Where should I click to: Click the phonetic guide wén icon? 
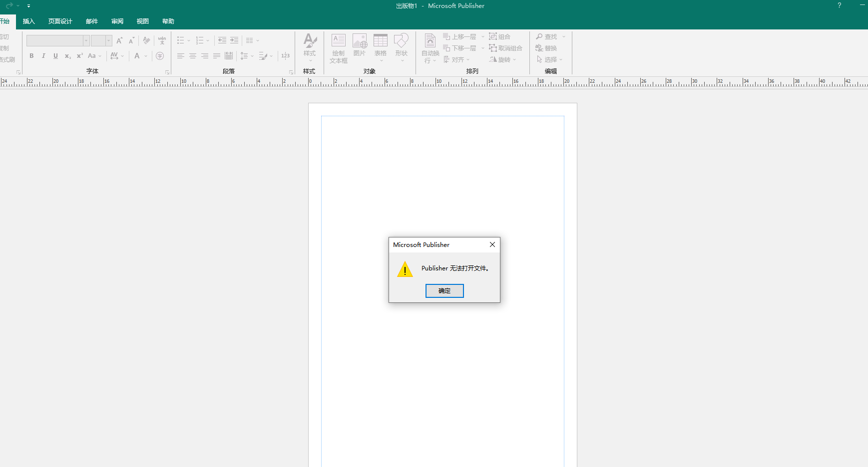162,40
